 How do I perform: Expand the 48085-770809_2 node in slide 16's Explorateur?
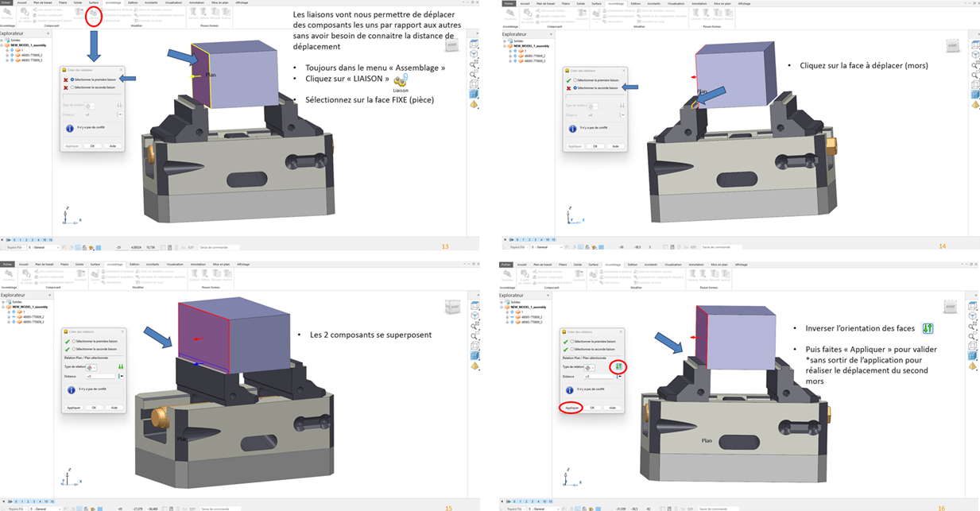[x=509, y=317]
